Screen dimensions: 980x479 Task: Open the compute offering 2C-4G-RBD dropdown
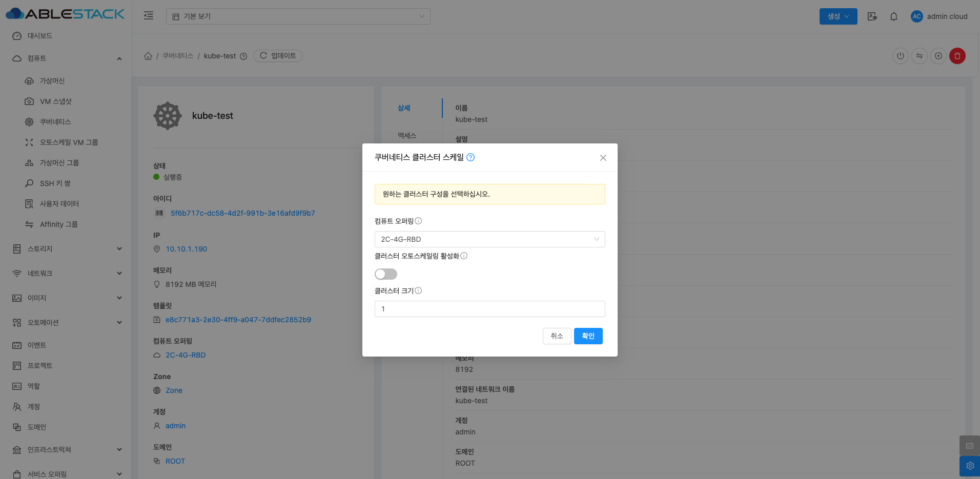coord(489,239)
